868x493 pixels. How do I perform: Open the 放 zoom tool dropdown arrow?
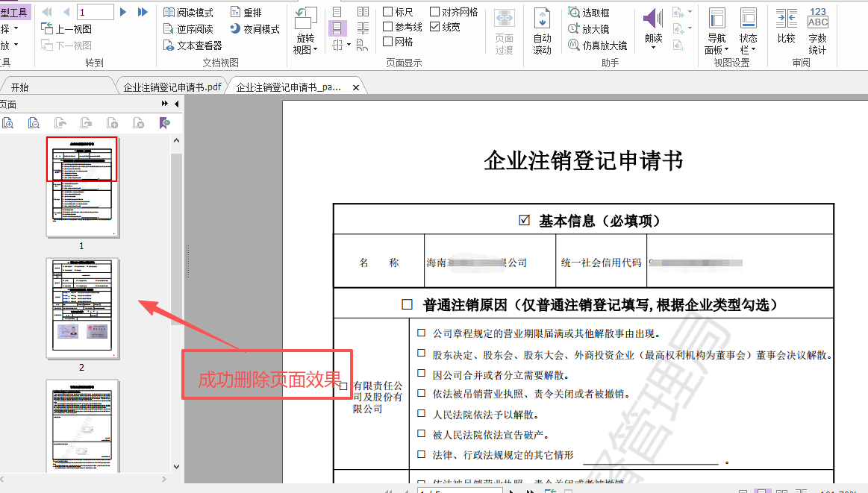click(x=16, y=45)
